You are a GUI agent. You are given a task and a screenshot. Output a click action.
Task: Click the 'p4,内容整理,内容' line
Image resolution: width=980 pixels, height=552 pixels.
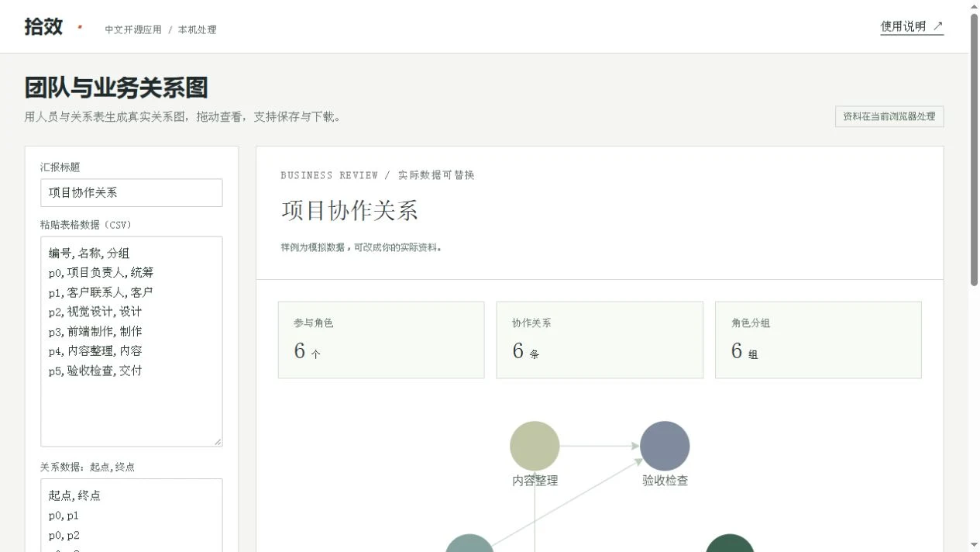(x=95, y=351)
